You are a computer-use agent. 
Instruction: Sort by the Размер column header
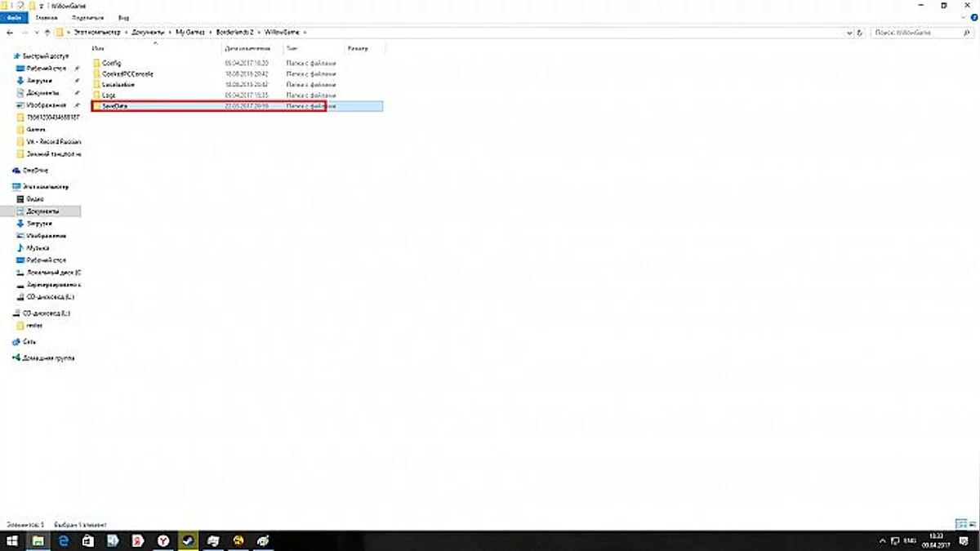tap(364, 49)
